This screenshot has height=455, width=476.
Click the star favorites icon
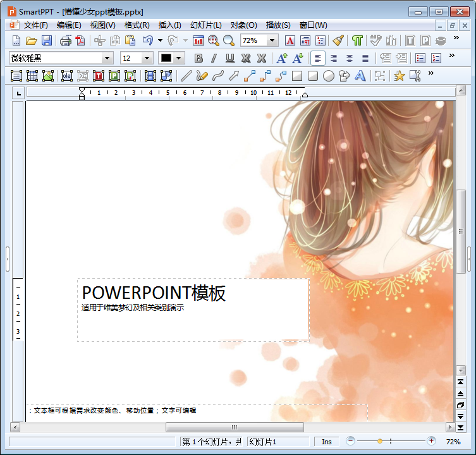400,76
